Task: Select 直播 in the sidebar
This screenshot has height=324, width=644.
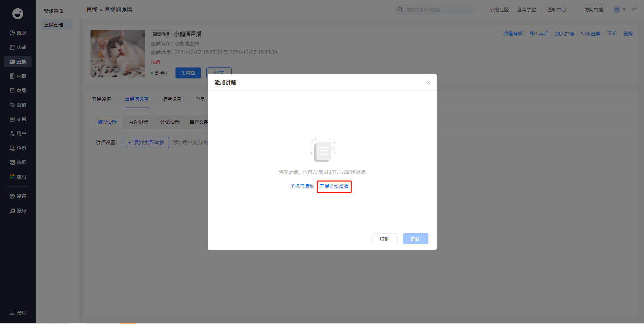Action: tap(18, 62)
